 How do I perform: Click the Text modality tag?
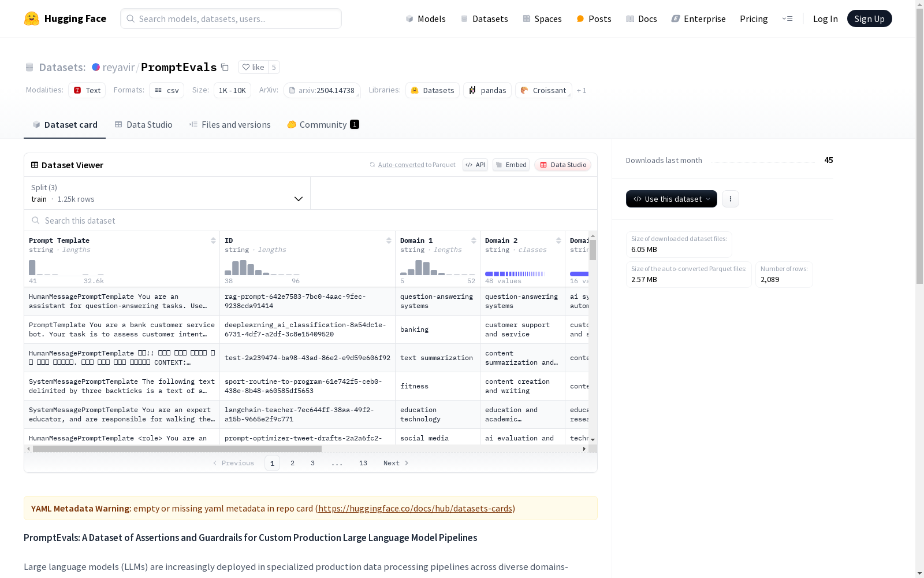87,90
